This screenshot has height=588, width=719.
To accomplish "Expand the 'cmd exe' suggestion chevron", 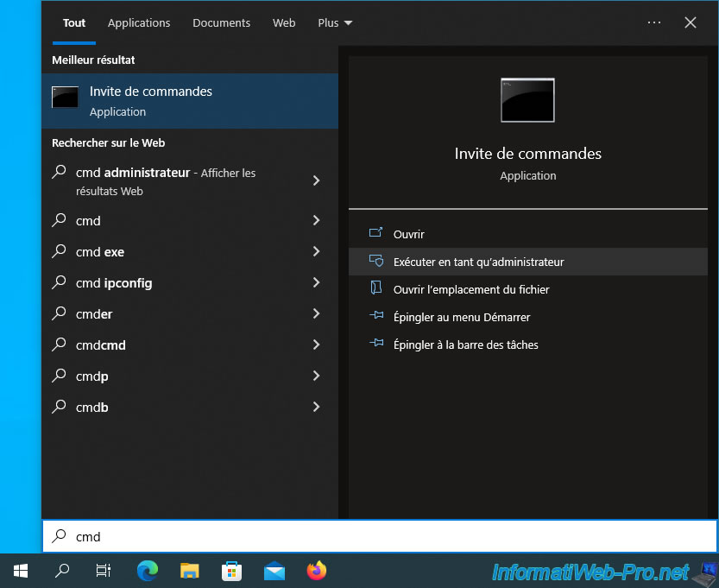I will click(316, 251).
